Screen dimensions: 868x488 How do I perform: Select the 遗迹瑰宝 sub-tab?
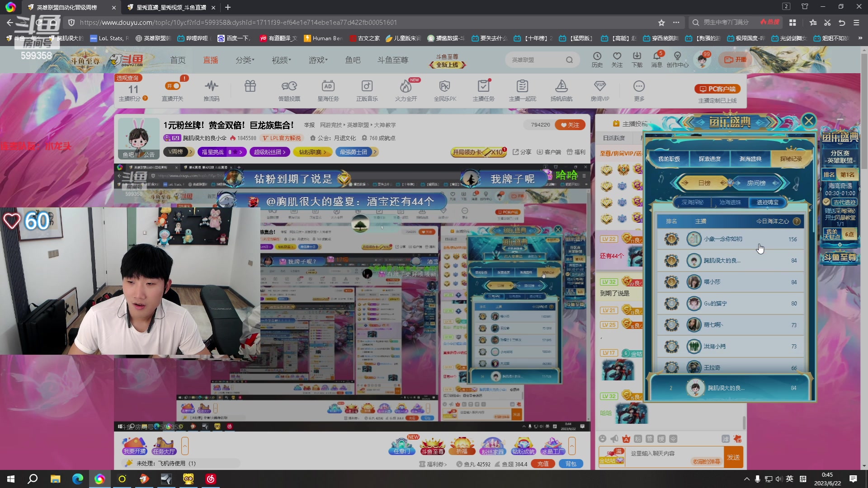click(x=767, y=202)
